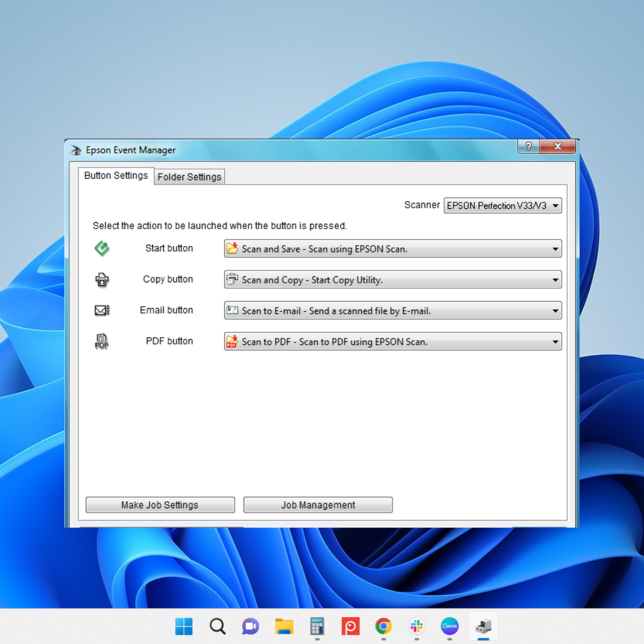644x644 pixels.
Task: Open Slack from the taskbar
Action: coord(417,626)
